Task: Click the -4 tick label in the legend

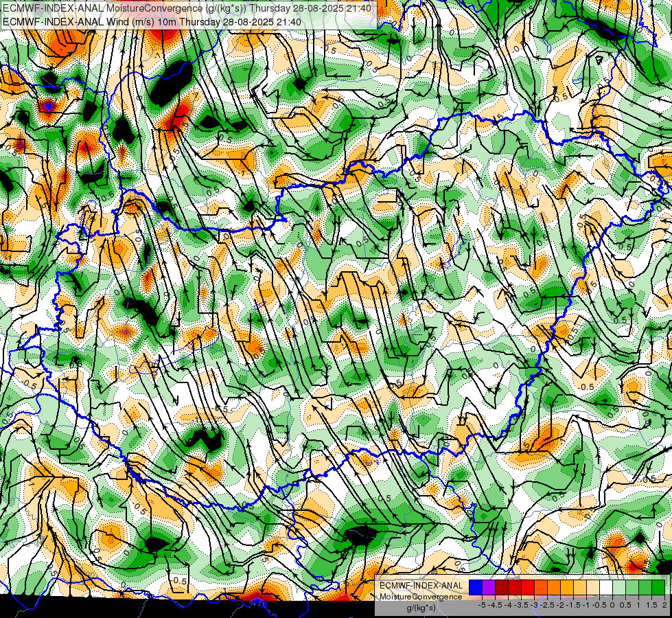Action: click(508, 605)
